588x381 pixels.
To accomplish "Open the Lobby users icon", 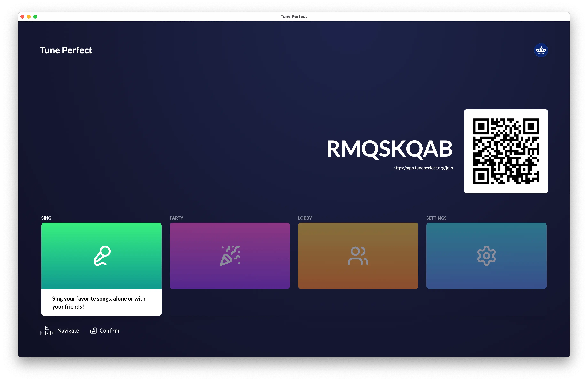I will coord(358,256).
